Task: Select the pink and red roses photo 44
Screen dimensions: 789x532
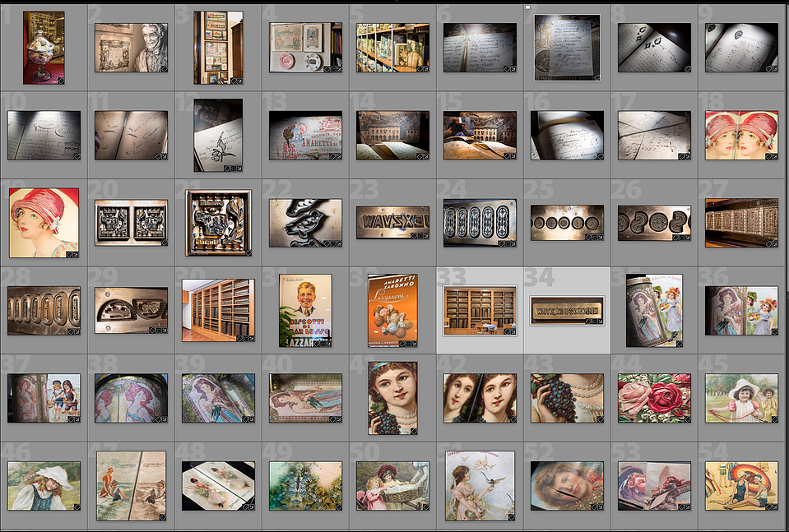Action: point(655,398)
